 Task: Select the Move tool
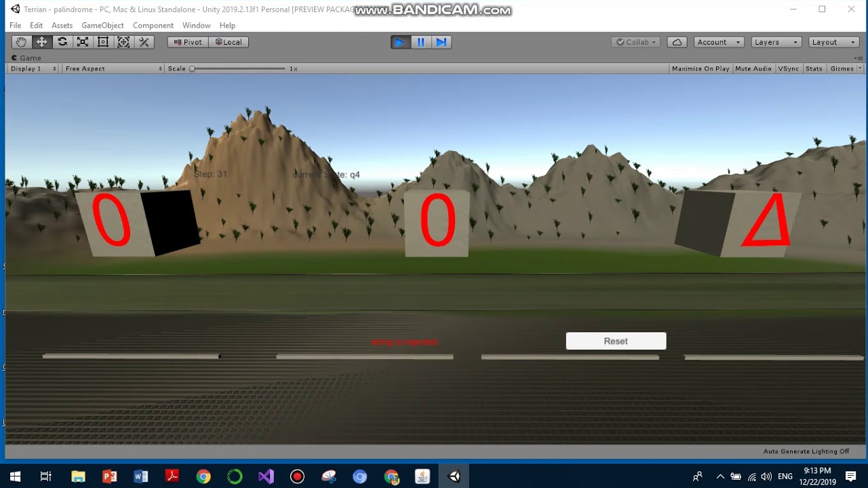pos(41,42)
